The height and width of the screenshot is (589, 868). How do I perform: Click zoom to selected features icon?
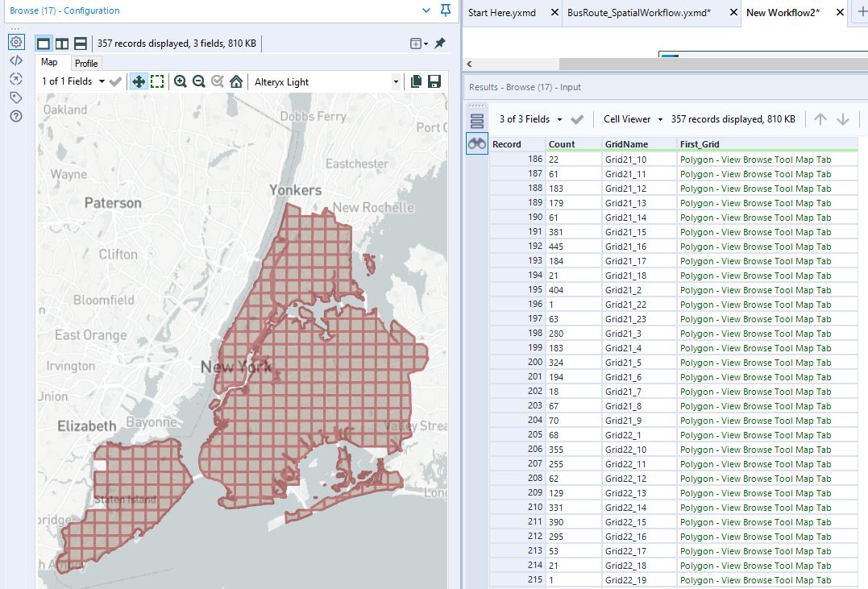pyautogui.click(x=218, y=82)
